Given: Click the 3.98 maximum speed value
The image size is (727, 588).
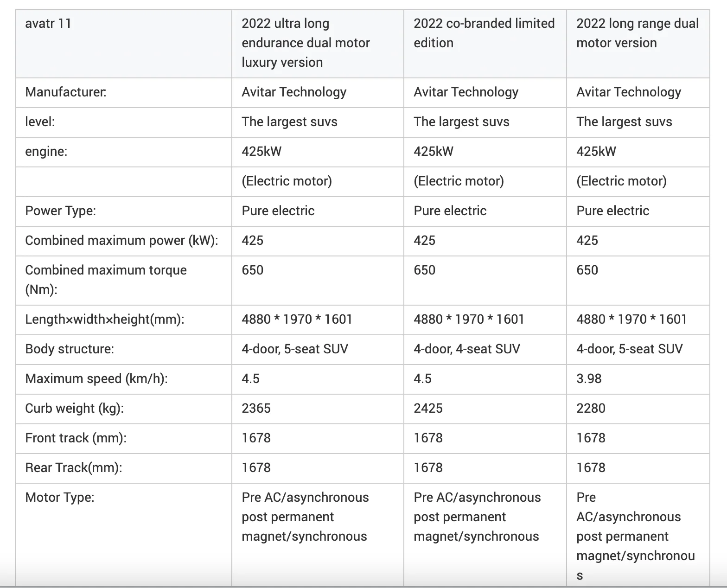Looking at the screenshot, I should (x=589, y=378).
